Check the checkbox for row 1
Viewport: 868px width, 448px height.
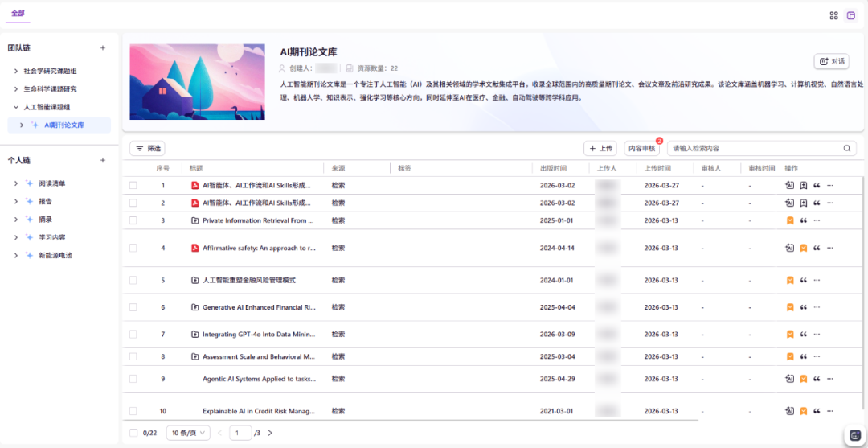point(133,185)
